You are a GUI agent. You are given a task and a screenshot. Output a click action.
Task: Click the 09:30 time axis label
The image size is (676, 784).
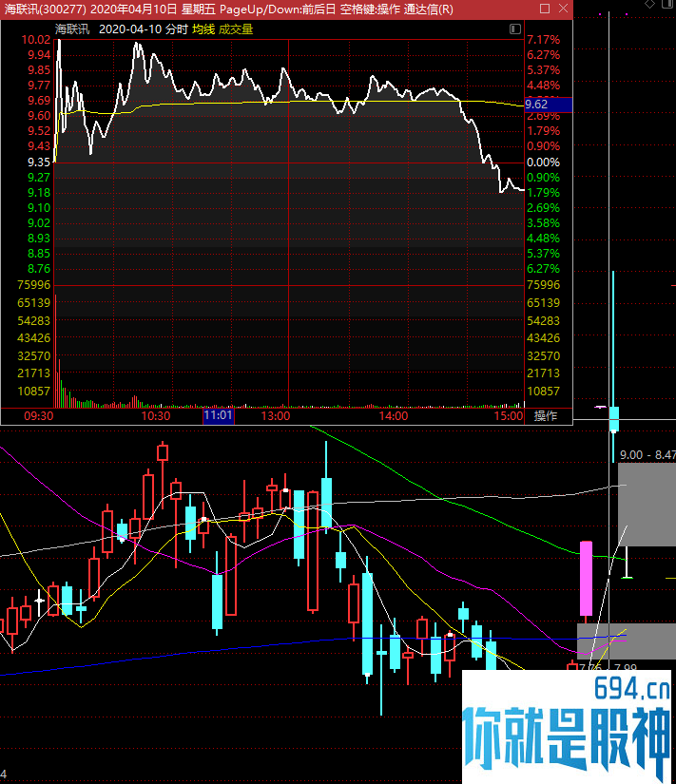coord(39,416)
